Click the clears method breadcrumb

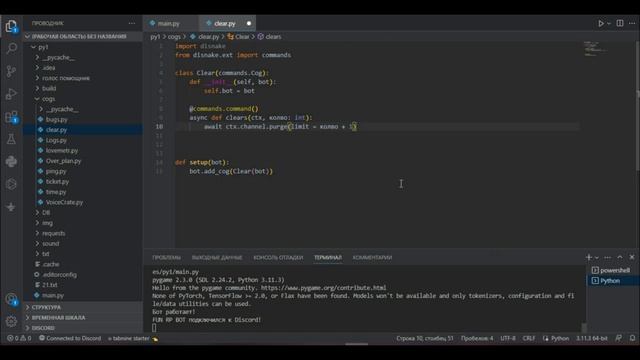[269, 37]
